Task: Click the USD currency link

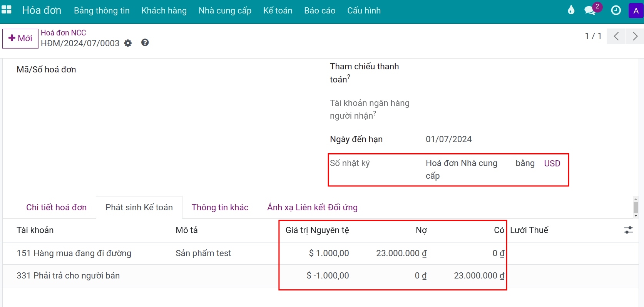Action: coord(552,163)
